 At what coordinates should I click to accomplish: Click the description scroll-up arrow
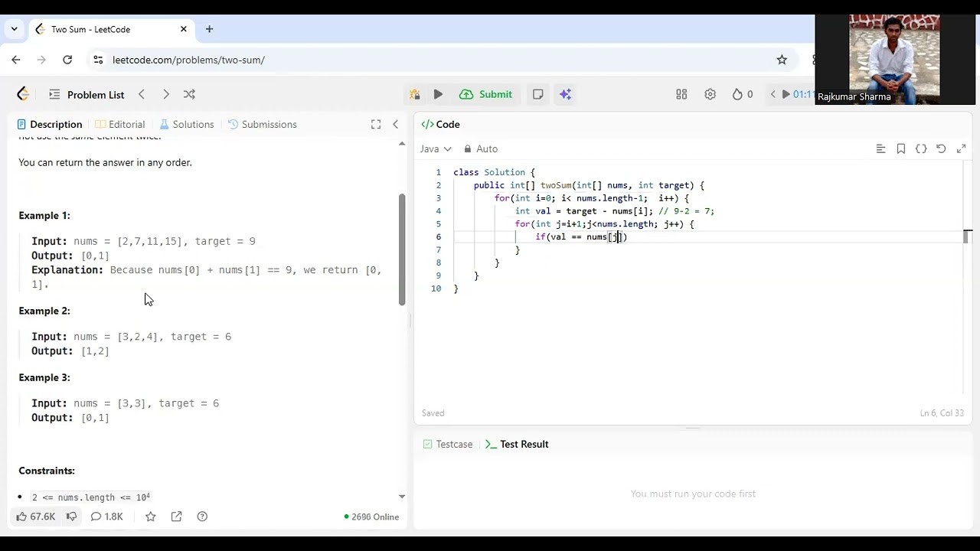click(402, 144)
